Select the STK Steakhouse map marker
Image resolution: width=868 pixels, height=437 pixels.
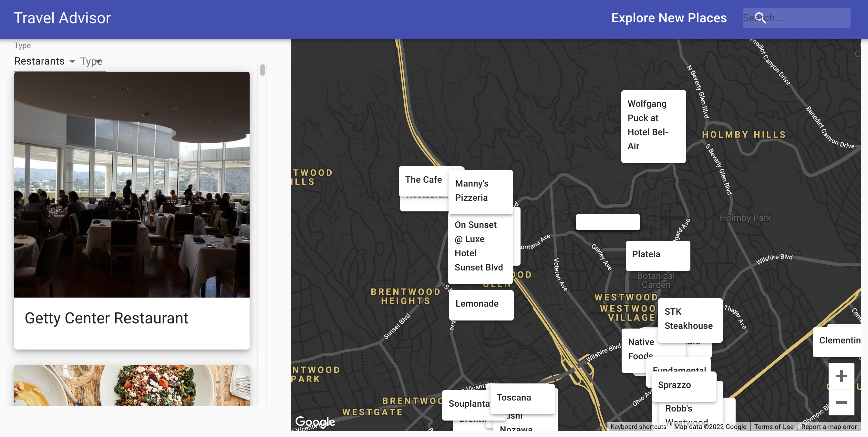click(690, 320)
